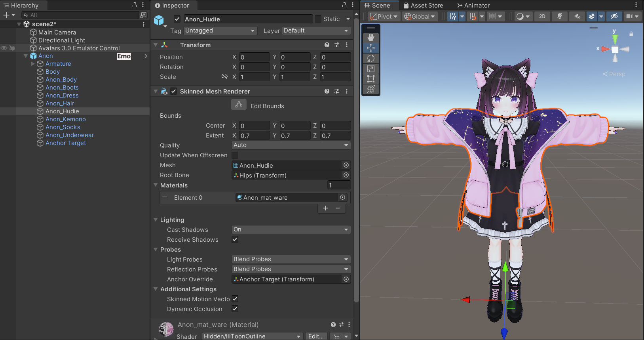Viewport: 644px width, 340px height.
Task: Click the shader Edit... button
Action: pyautogui.click(x=316, y=336)
